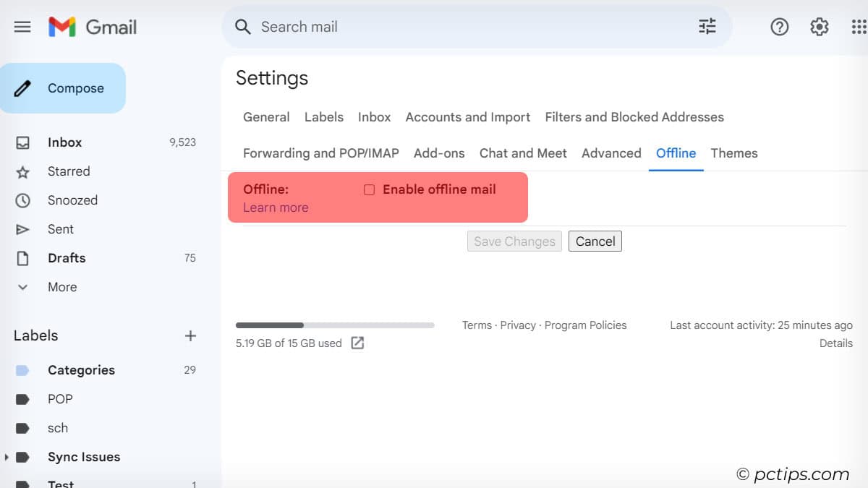Image resolution: width=868 pixels, height=488 pixels.
Task: Open the Starred folder
Action: pos(69,171)
